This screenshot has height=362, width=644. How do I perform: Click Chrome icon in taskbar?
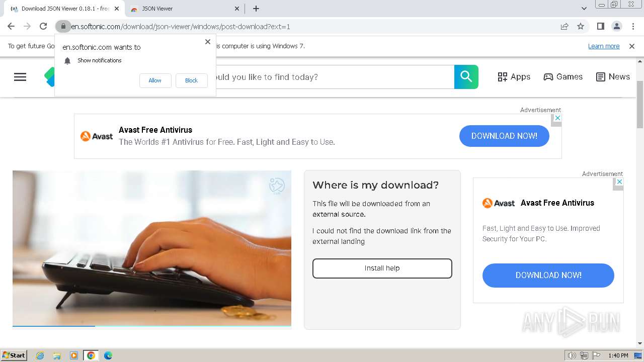pyautogui.click(x=91, y=355)
